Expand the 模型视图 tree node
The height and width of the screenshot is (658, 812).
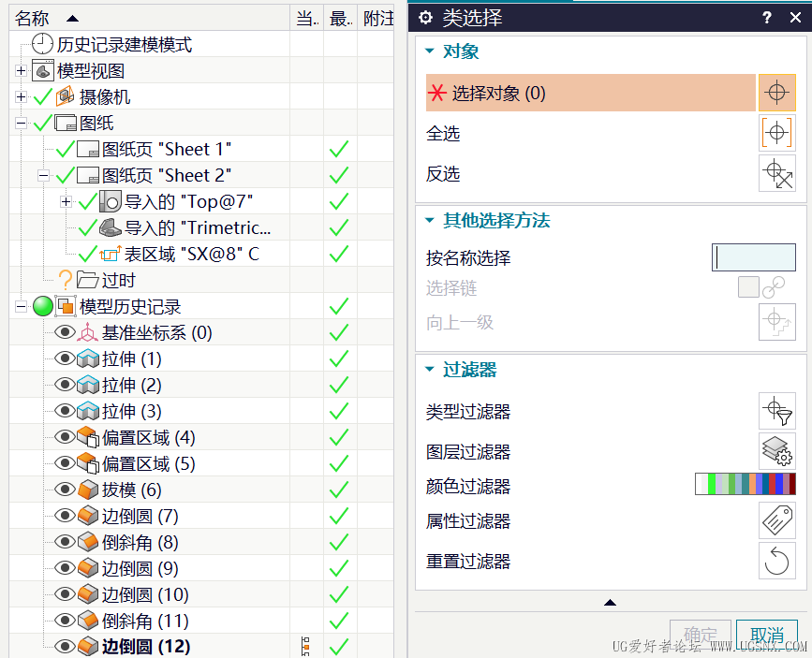click(x=21, y=70)
